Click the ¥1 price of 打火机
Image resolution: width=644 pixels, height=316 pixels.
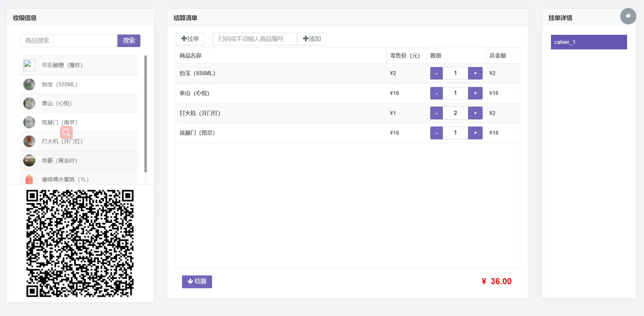pos(393,113)
